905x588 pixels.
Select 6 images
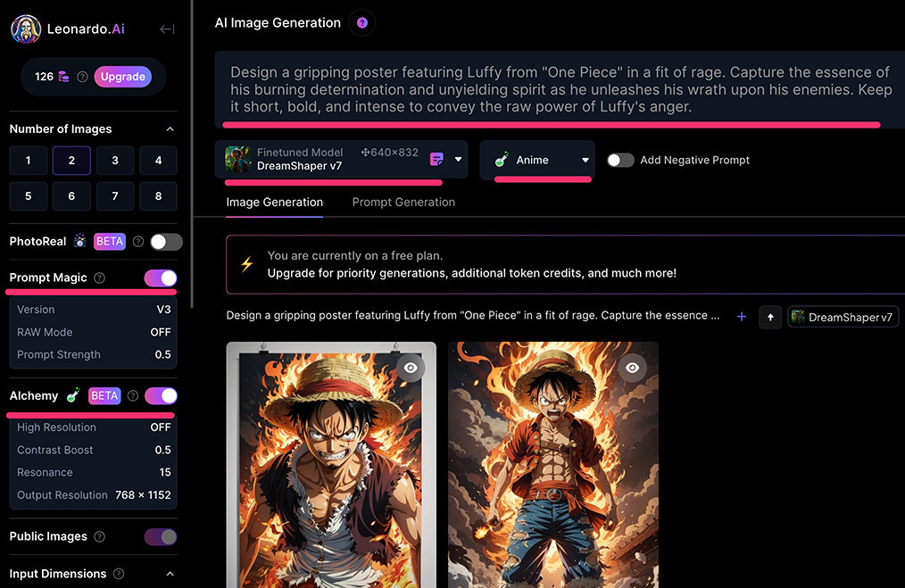(71, 196)
